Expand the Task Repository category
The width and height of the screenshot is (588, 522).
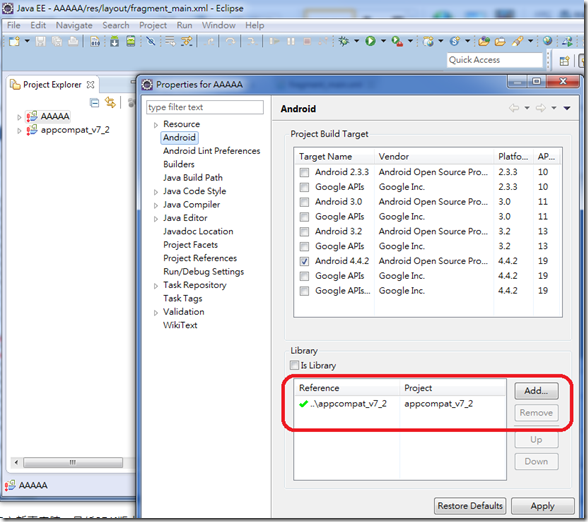pyautogui.click(x=156, y=286)
